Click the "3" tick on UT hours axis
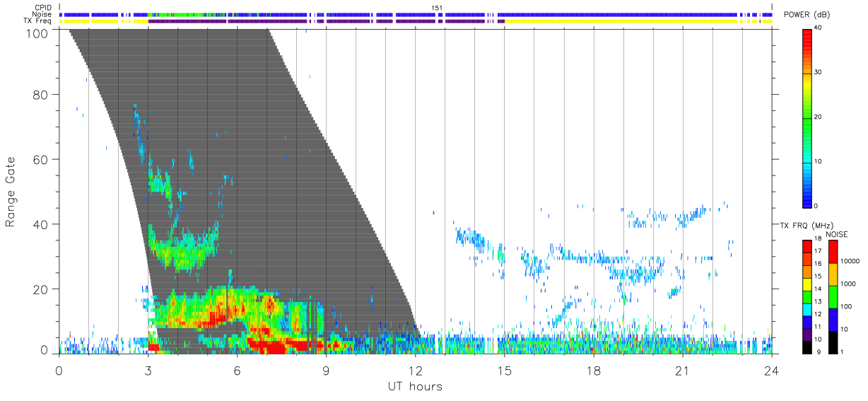The height and width of the screenshot is (401, 868). tap(148, 370)
